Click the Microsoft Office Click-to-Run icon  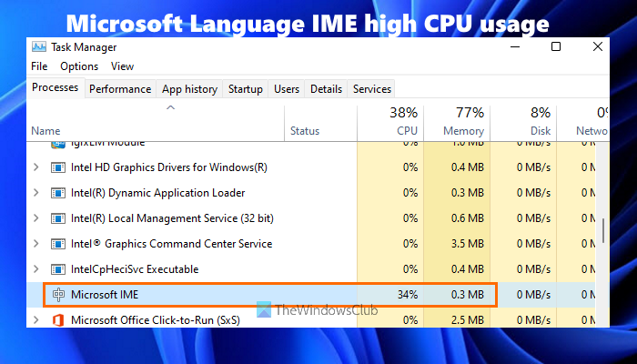58,319
